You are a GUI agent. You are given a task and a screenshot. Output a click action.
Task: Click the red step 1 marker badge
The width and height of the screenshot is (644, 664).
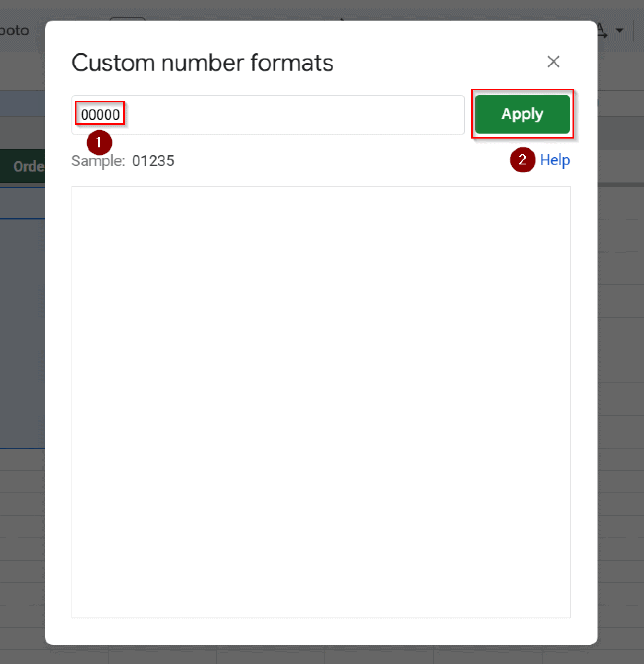[x=99, y=143]
